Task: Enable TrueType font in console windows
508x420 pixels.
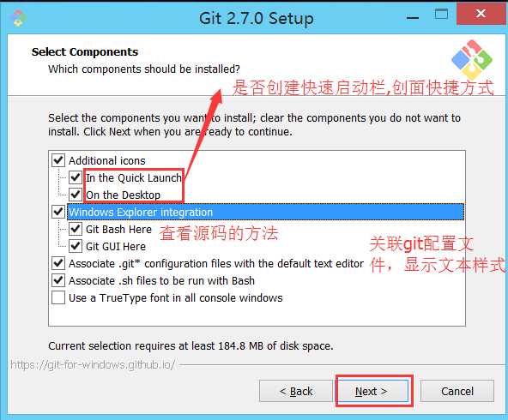Action: pyautogui.click(x=58, y=297)
